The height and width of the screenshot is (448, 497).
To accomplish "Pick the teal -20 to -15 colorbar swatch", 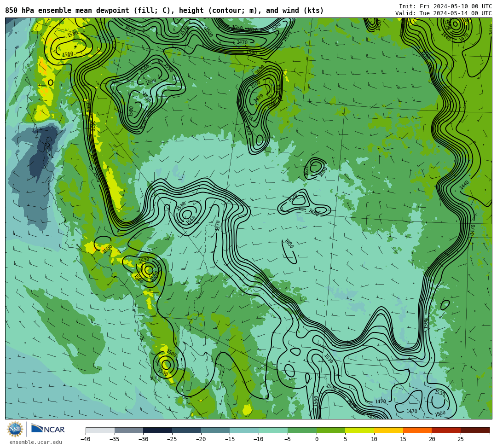I will 215,430.
